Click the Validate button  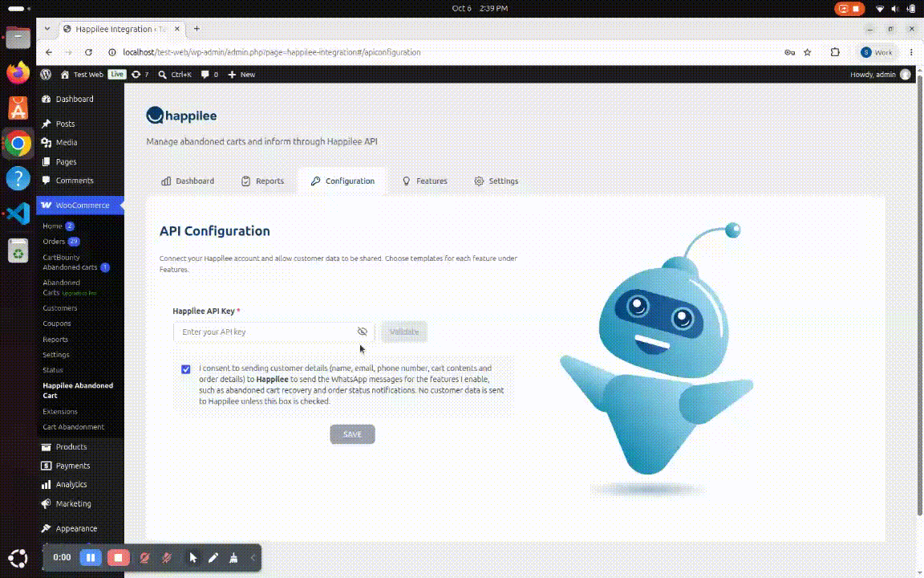404,332
